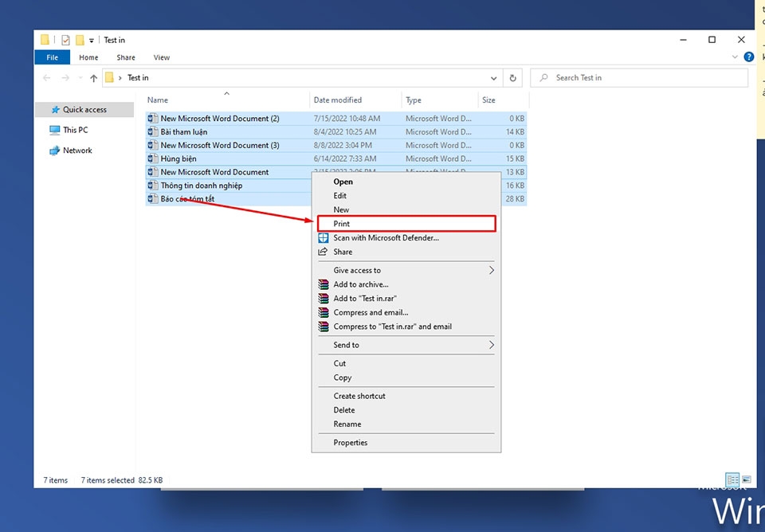The image size is (765, 532).
Task: Select Quick access in navigation pane
Action: 84,110
